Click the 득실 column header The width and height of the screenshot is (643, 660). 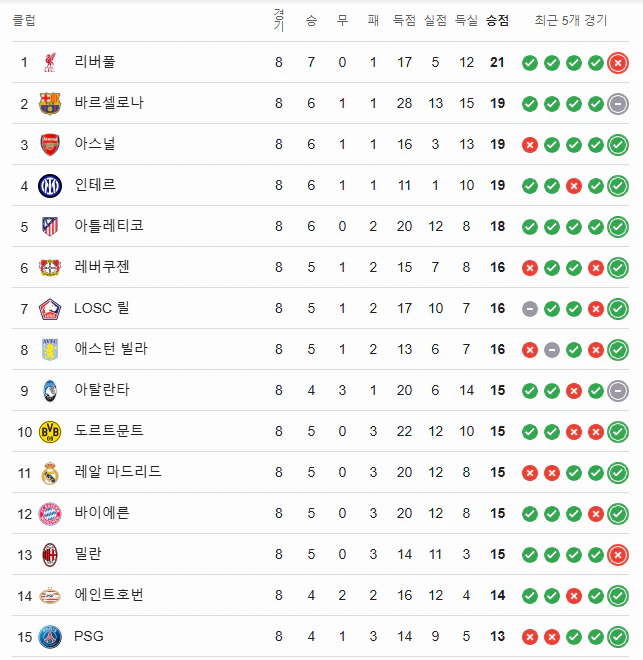tap(466, 20)
